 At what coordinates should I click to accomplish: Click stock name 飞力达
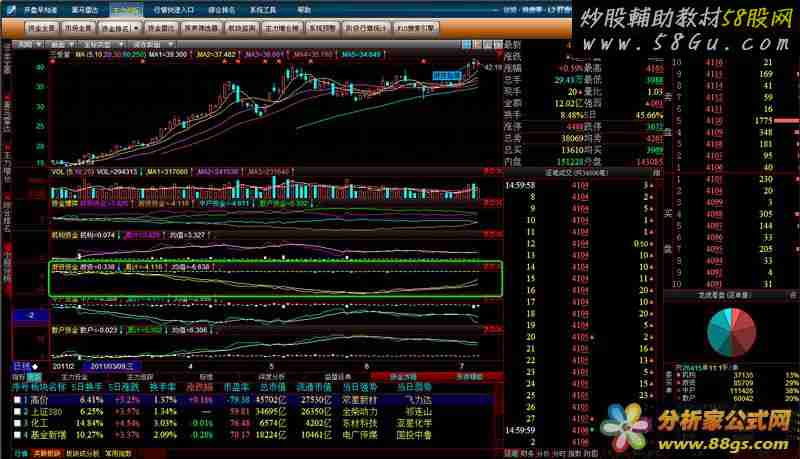click(417, 400)
